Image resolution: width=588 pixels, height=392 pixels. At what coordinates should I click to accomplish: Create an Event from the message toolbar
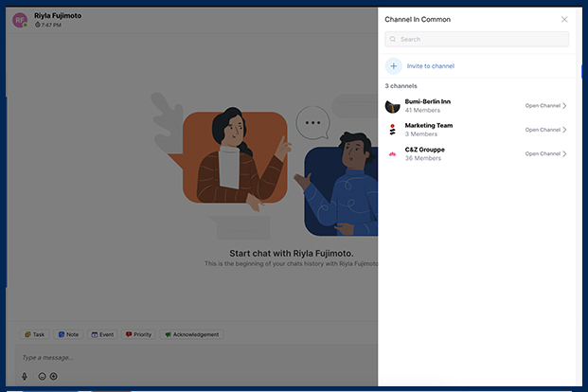[102, 334]
